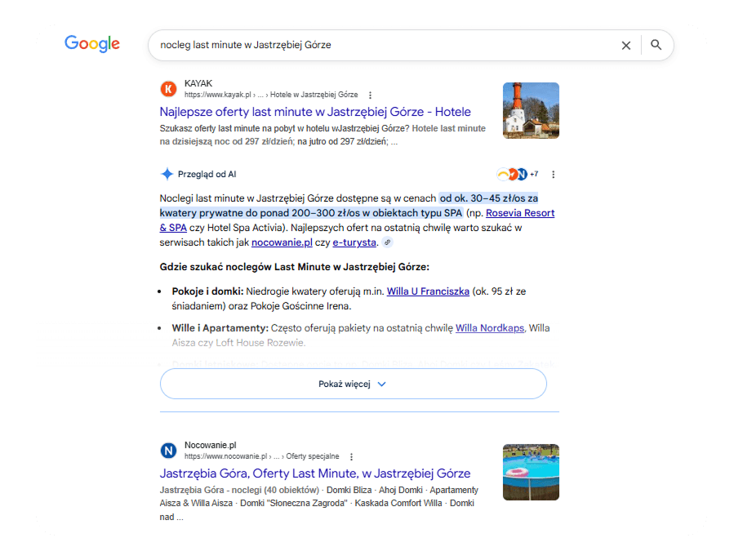The image size is (743, 560).
Task: Click the kayak.pl breadcrumb URL
Action: pyautogui.click(x=271, y=95)
